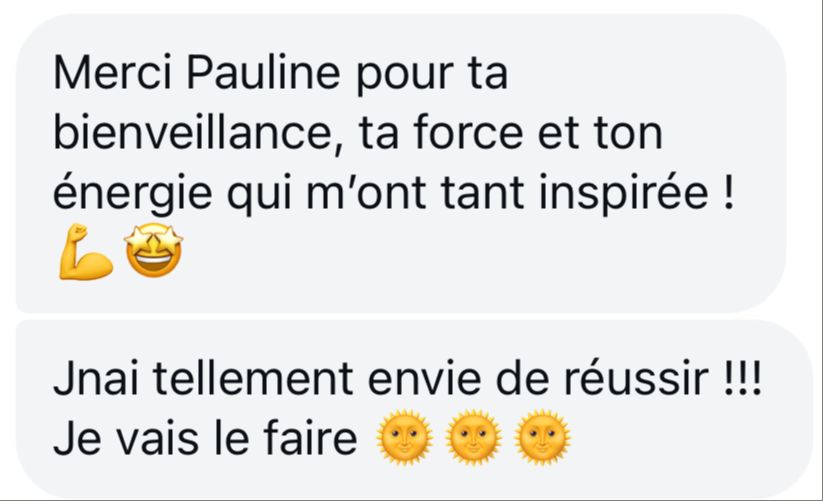Click the word force

[468, 133]
